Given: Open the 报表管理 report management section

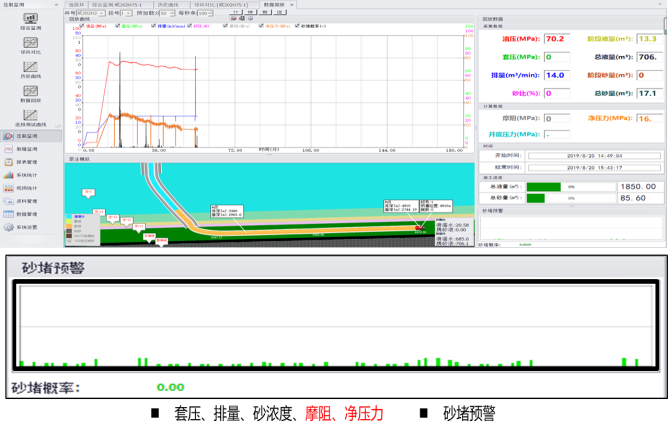Looking at the screenshot, I should (28, 161).
